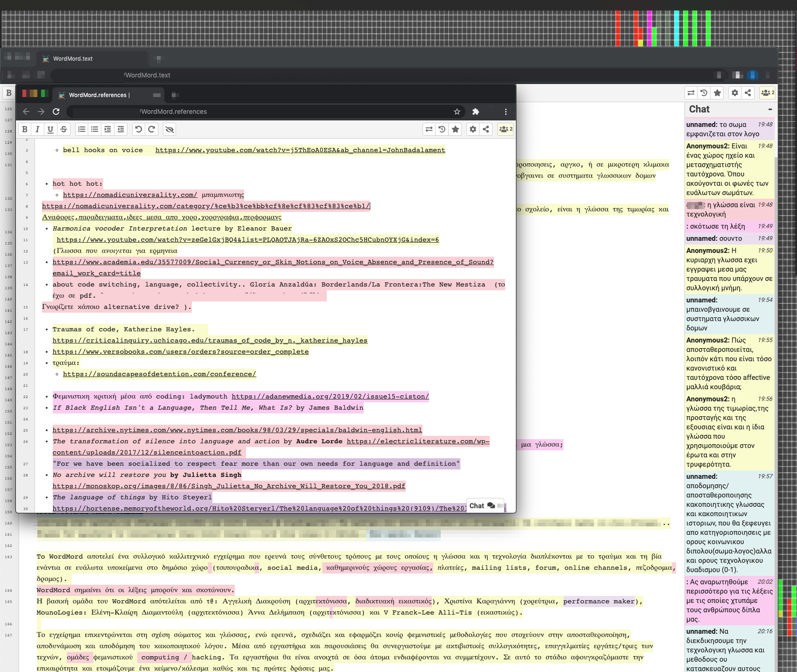Select the WordMord.references browser tab
The height and width of the screenshot is (672, 797).
pos(108,95)
